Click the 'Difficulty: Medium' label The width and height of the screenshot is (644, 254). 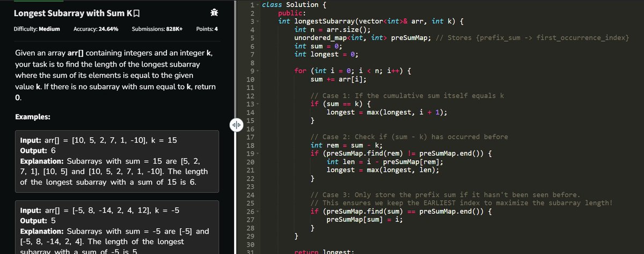[x=36, y=29]
